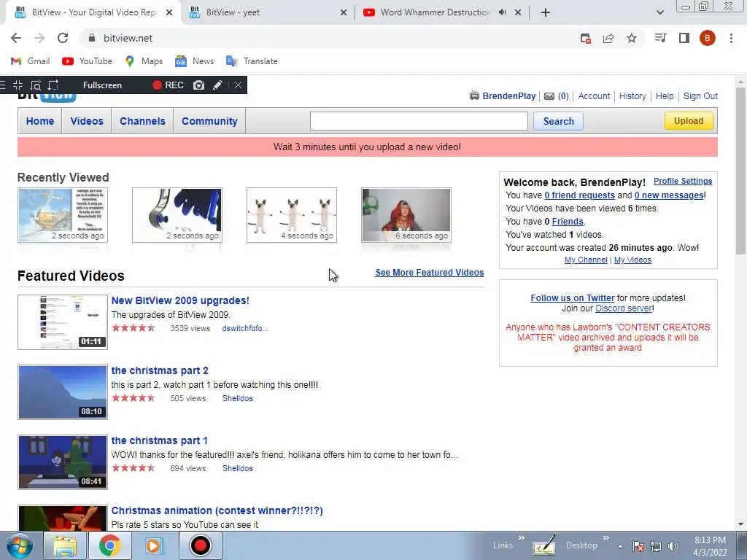Open the christmas part 2 video thumbnail

(63, 392)
